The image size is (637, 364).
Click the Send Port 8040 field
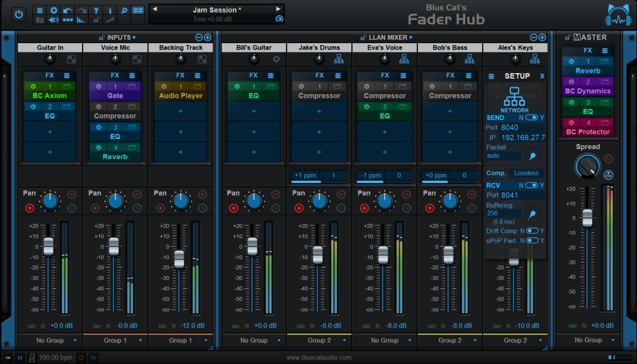[x=522, y=128]
